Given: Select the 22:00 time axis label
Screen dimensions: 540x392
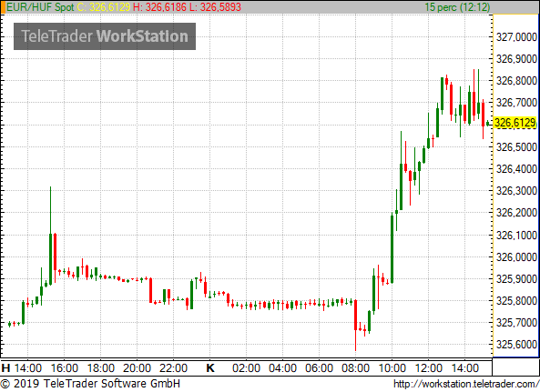Looking at the screenshot, I should tap(173, 368).
